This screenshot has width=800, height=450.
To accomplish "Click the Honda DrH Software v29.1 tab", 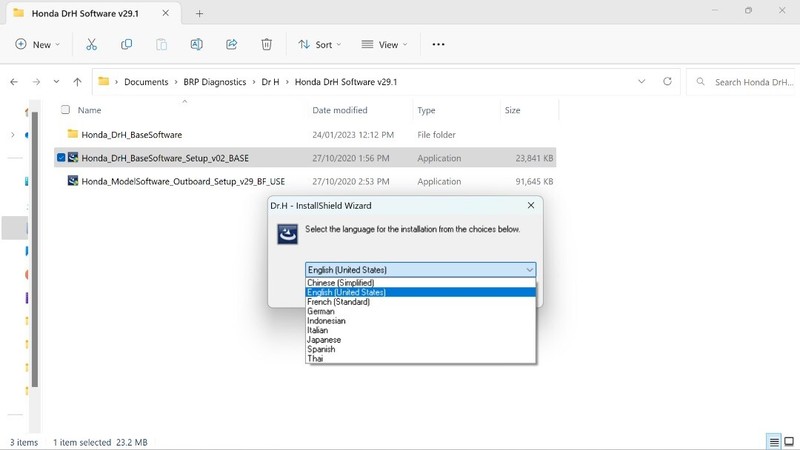I will (93, 13).
